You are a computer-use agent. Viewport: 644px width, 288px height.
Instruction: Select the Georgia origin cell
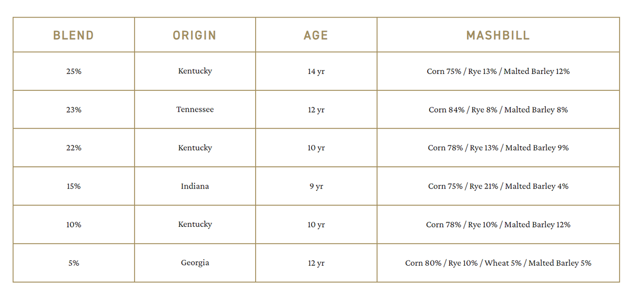(x=195, y=262)
